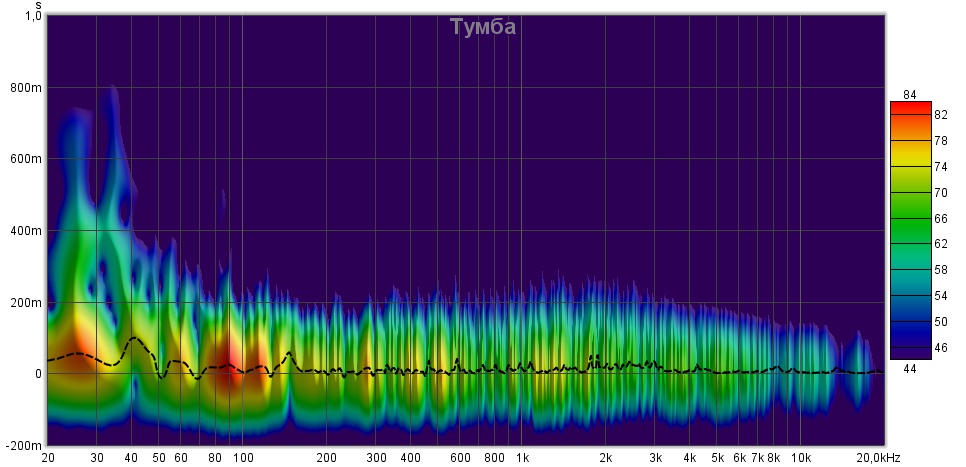The image size is (966, 467).
Task: Click the dashed peak-energy curve peak near 40 Hz
Action: tap(133, 338)
